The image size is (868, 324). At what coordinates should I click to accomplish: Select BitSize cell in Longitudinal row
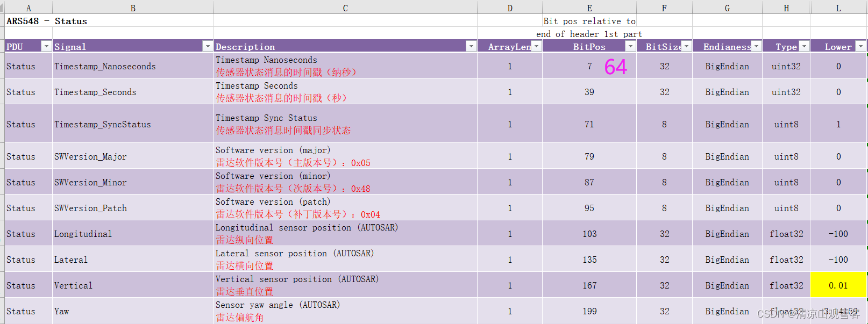point(664,234)
